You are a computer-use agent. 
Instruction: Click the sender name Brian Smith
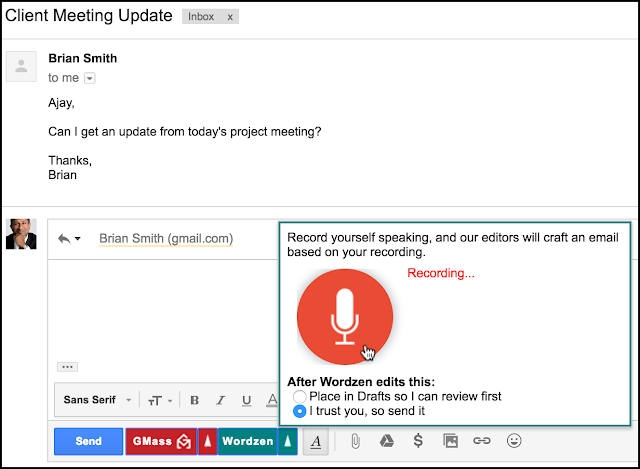[x=83, y=58]
